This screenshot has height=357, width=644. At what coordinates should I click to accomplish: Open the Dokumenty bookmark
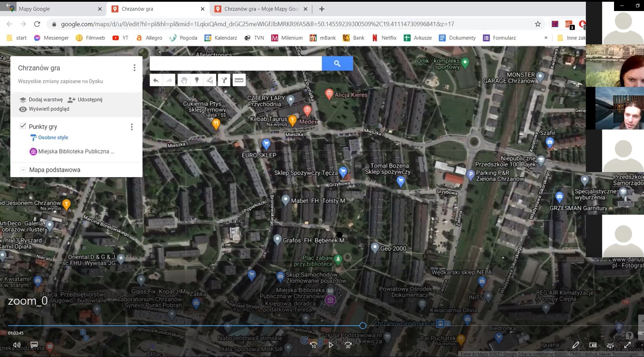[x=457, y=38]
